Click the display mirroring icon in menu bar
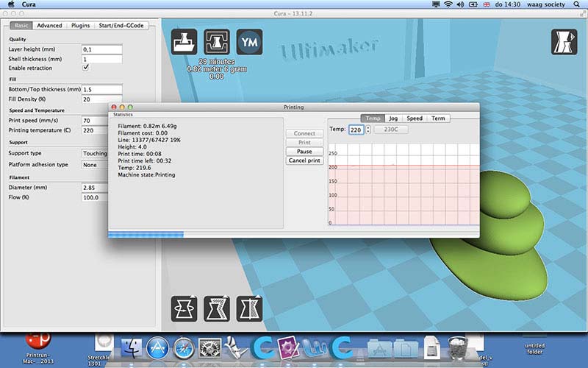The width and height of the screenshot is (588, 368). [x=436, y=4]
